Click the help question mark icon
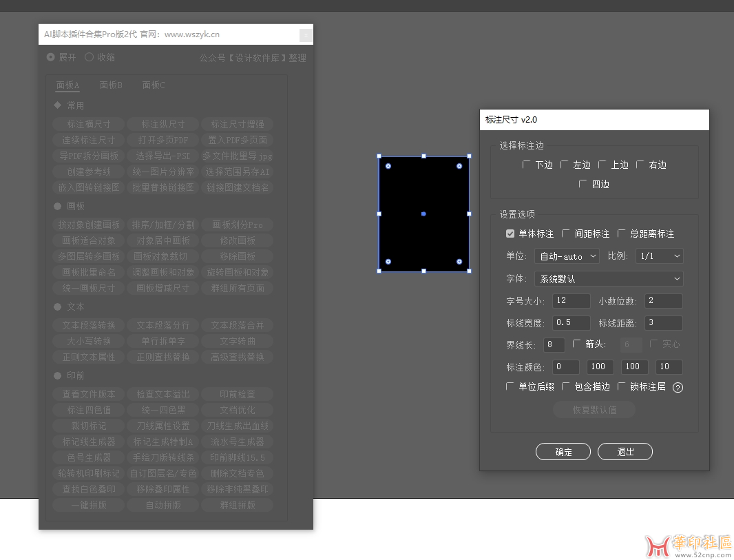This screenshot has width=734, height=560. click(678, 388)
